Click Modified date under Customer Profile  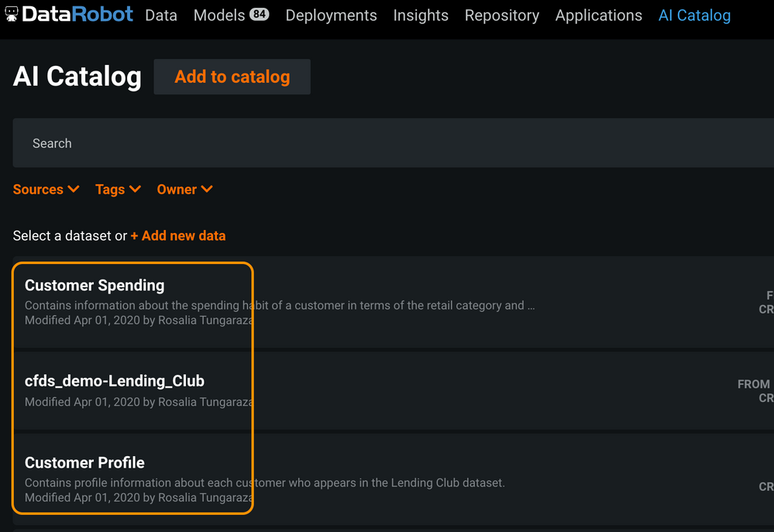point(139,497)
